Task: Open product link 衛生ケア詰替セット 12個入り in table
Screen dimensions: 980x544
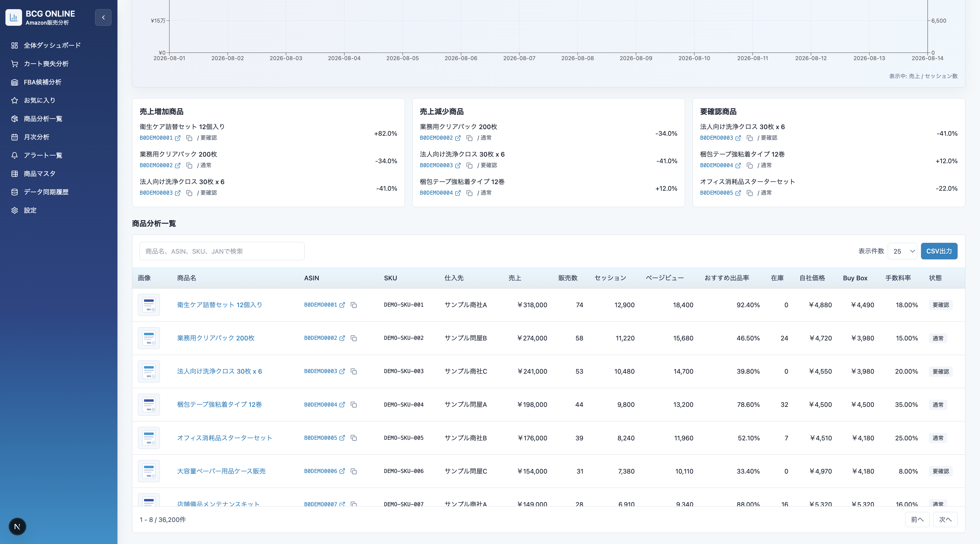Action: (x=219, y=305)
